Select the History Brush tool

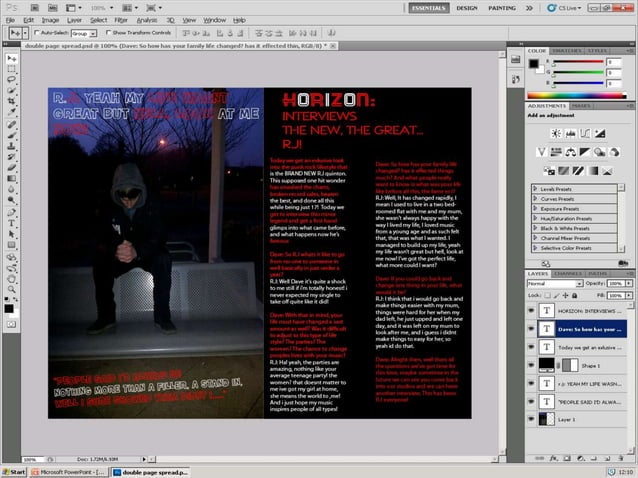click(x=11, y=157)
